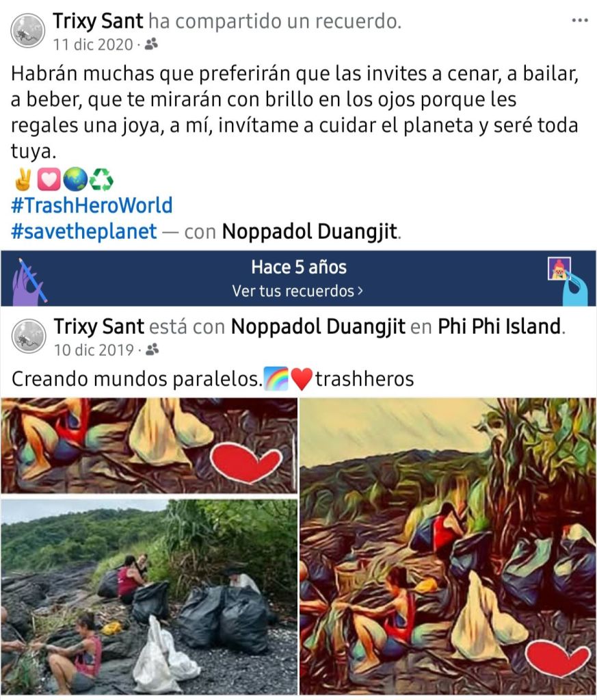597x700 pixels.
Task: Open the Phi Phi Island location link
Action: pos(499,326)
